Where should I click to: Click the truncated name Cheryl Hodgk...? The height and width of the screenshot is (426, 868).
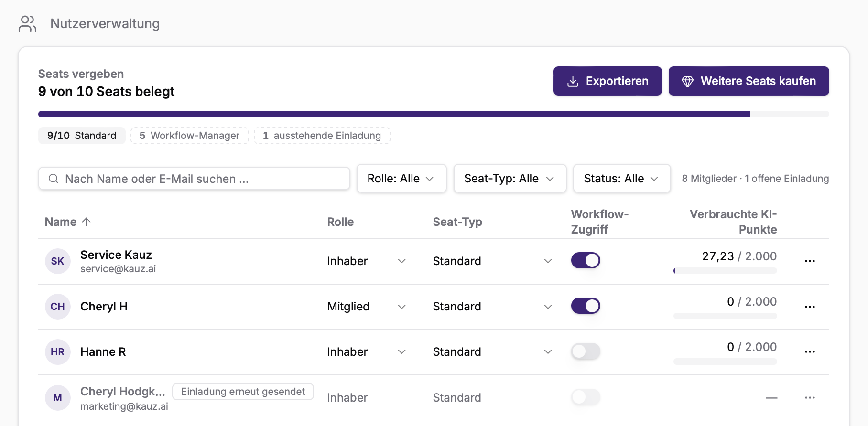coord(123,392)
